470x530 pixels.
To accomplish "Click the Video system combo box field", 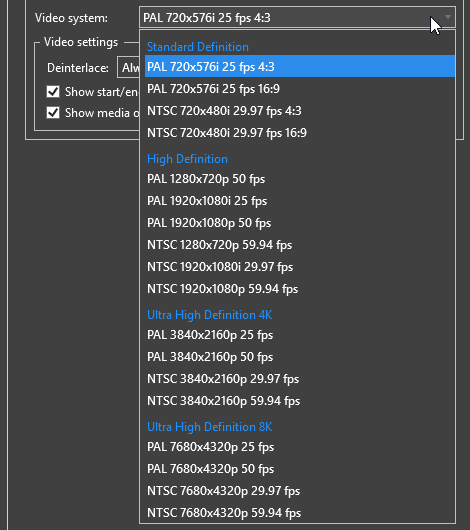I will 297,17.
